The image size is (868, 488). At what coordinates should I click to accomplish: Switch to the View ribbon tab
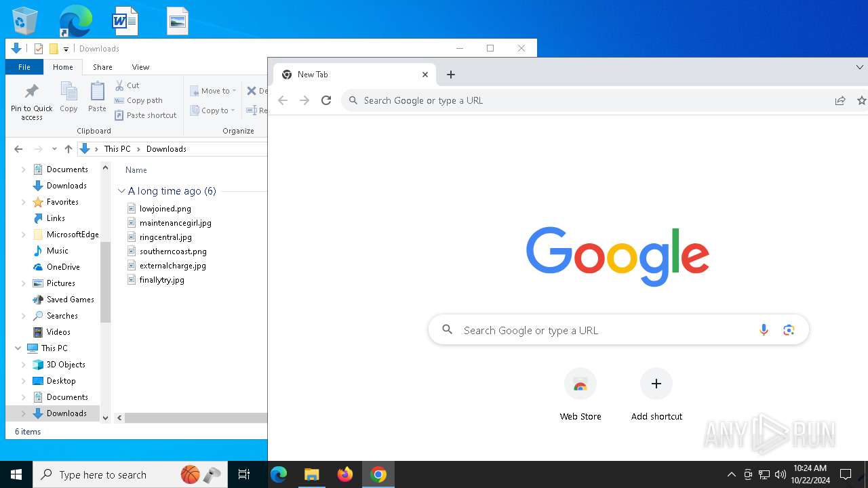tap(140, 67)
